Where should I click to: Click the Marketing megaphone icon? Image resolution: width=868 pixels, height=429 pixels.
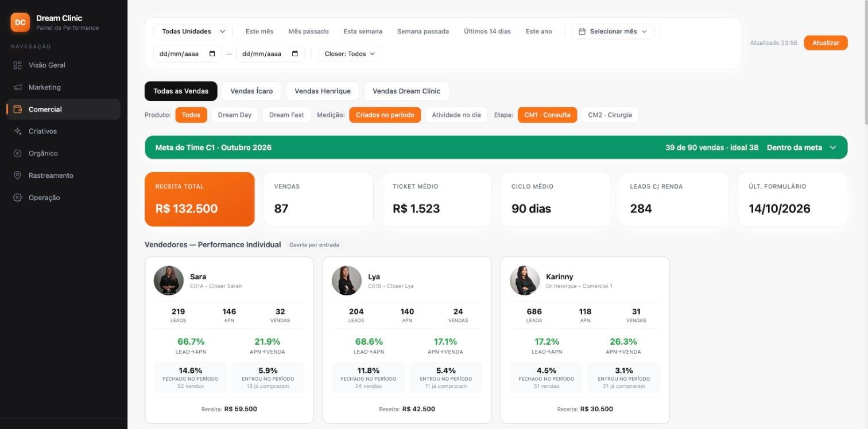17,87
